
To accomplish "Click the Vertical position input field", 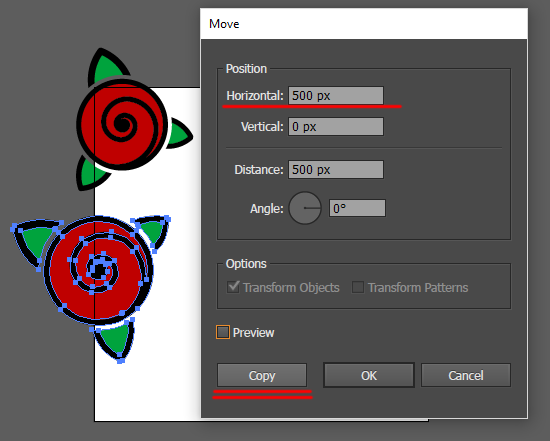I will 336,127.
